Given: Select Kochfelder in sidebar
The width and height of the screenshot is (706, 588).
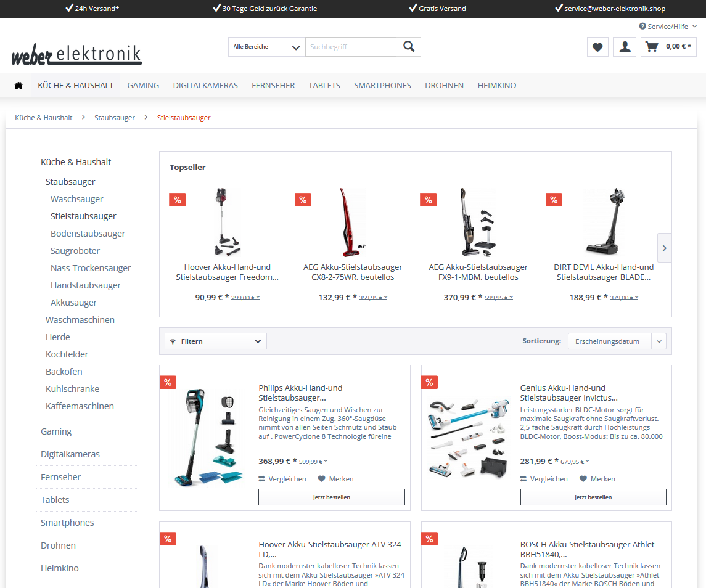Looking at the screenshot, I should click(67, 354).
